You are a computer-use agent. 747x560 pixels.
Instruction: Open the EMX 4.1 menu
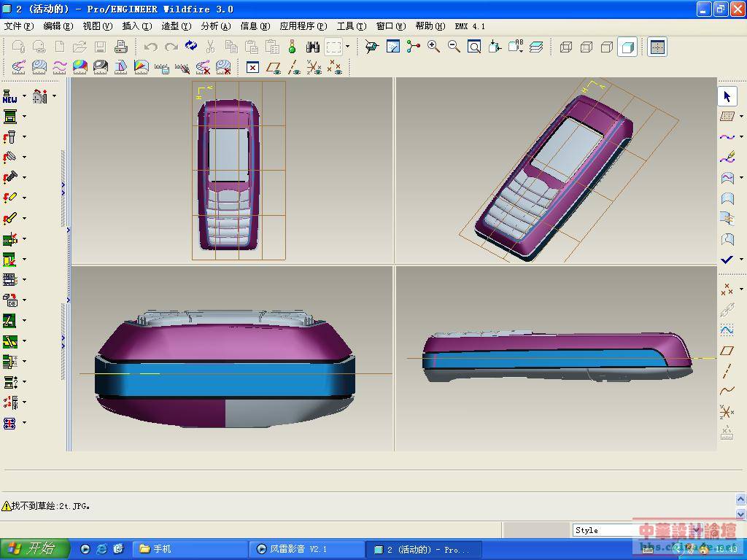(470, 26)
